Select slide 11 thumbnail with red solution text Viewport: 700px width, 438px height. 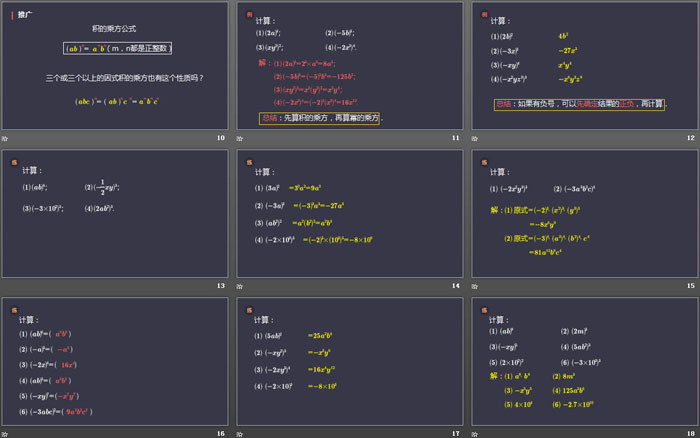pos(350,66)
